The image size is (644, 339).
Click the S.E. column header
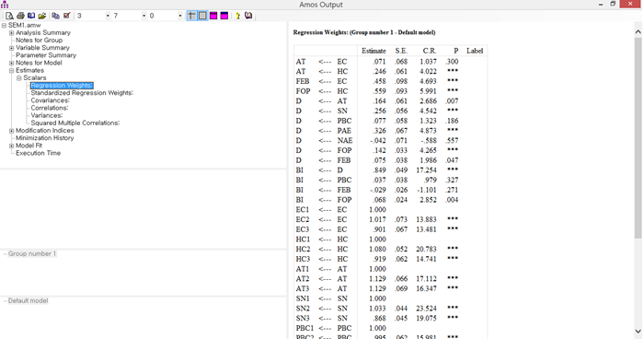401,51
